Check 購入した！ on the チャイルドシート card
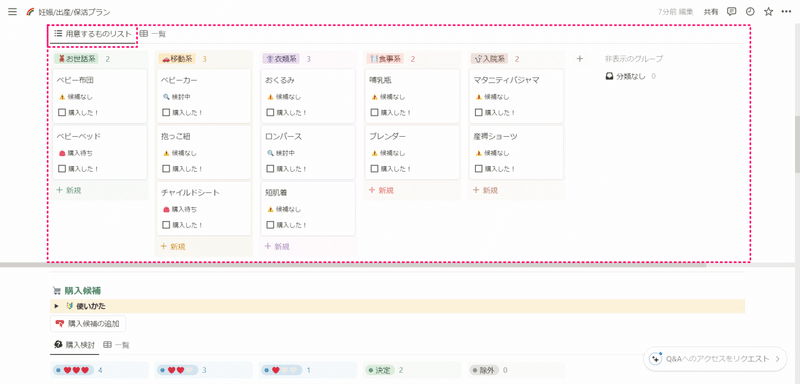 point(166,225)
